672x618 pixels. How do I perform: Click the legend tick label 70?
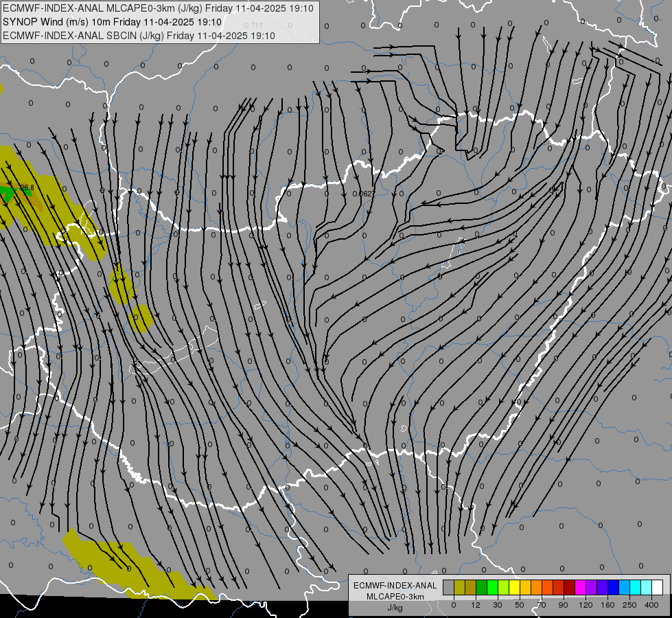pyautogui.click(x=542, y=605)
